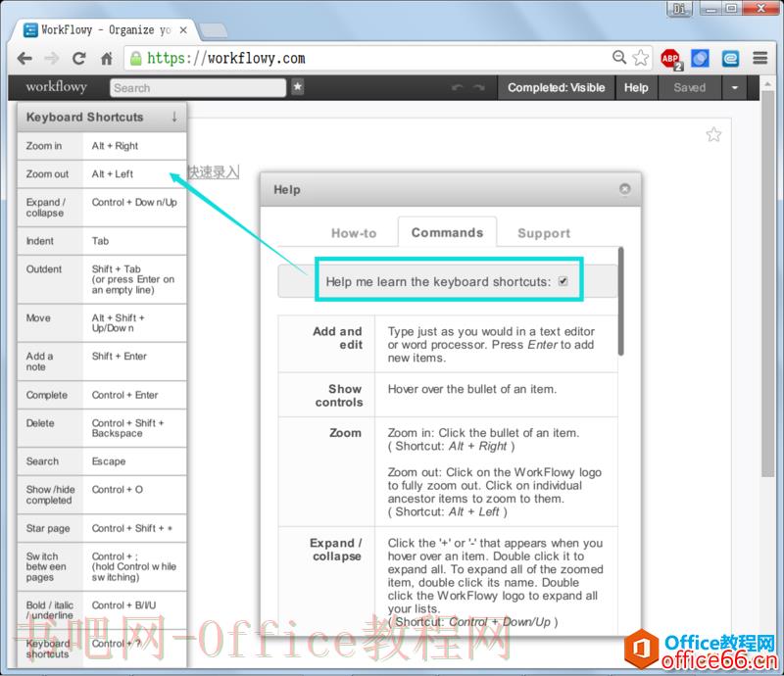Collapse the Keyboard Shortcuts panel arrow

174,117
